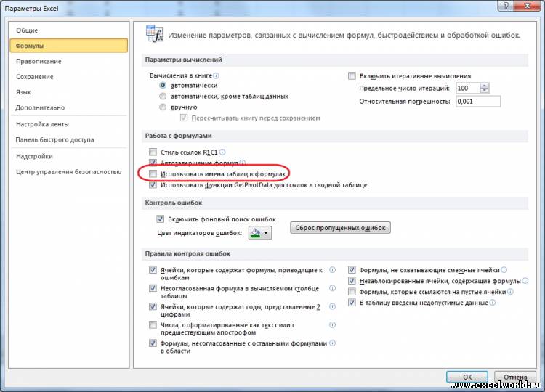This screenshot has height=392, width=545.
Task: Toggle 'Стиль ссылок R1C1' checkbox
Action: (153, 152)
